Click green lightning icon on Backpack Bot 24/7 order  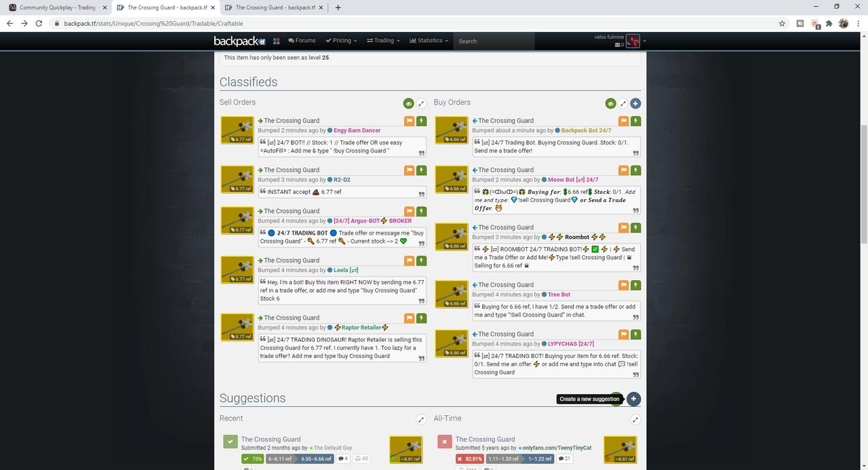coord(635,121)
